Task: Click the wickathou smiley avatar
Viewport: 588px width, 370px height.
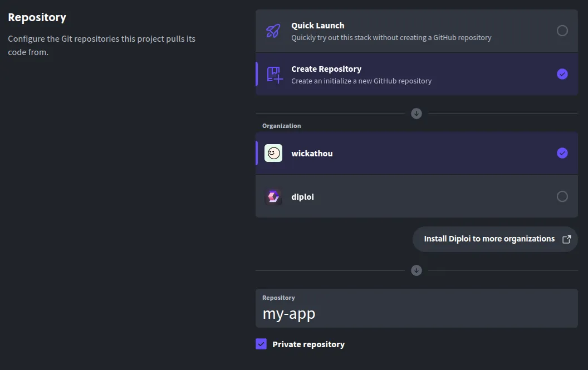Action: (273, 153)
